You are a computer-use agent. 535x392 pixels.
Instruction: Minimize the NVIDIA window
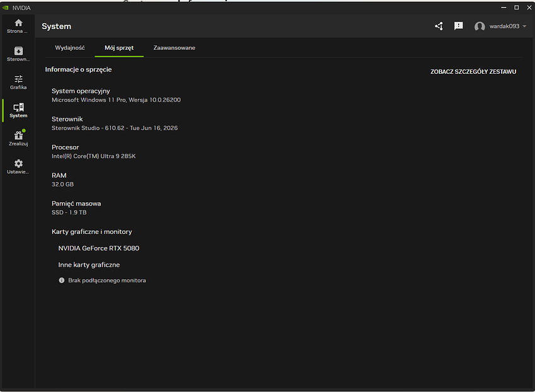(503, 8)
